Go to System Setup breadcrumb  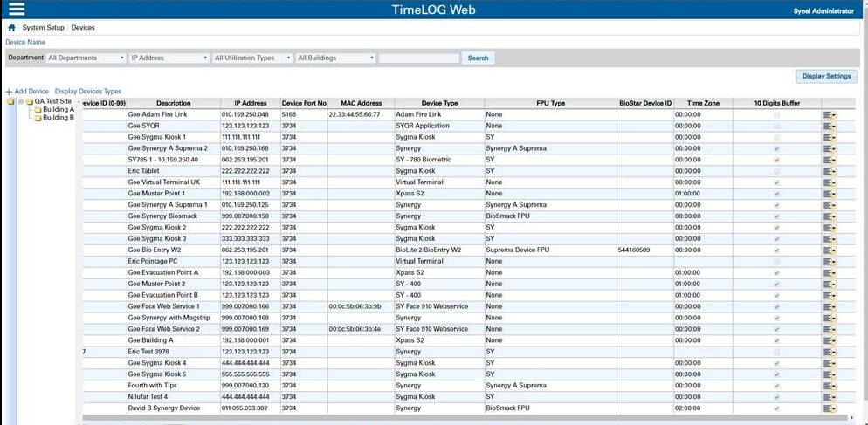pyautogui.click(x=43, y=28)
